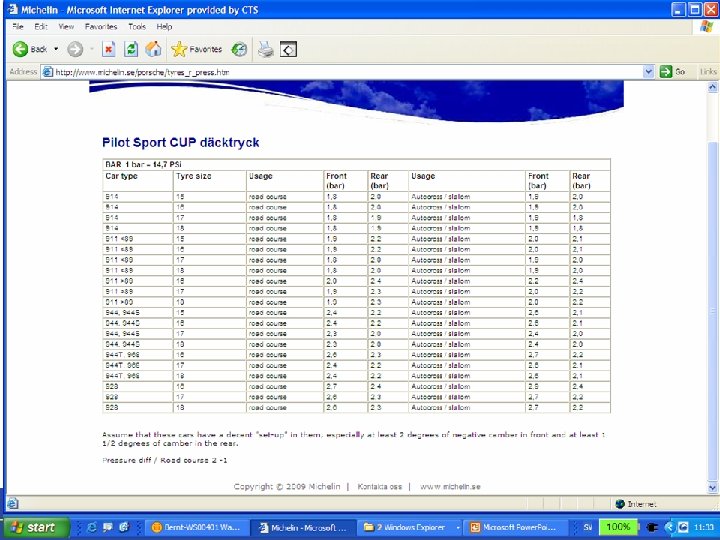
Task: Stop page loading with red X icon
Action: click(108, 49)
